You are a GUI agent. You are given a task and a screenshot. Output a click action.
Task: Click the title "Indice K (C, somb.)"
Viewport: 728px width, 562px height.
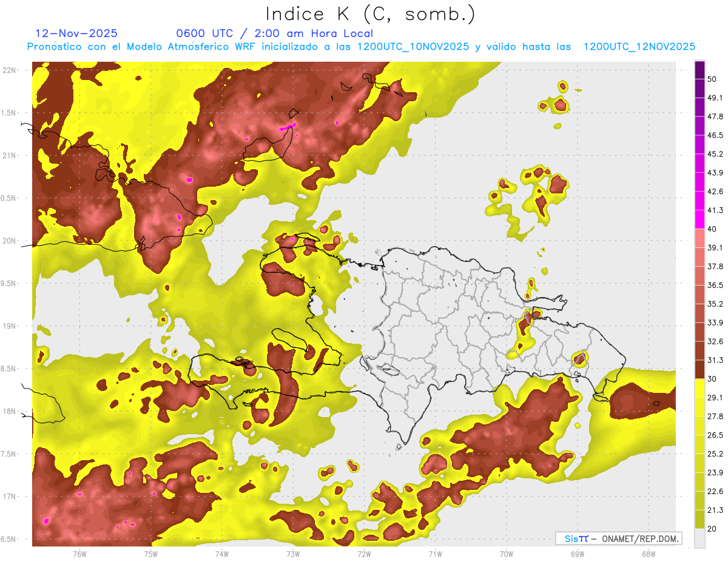pyautogui.click(x=370, y=13)
